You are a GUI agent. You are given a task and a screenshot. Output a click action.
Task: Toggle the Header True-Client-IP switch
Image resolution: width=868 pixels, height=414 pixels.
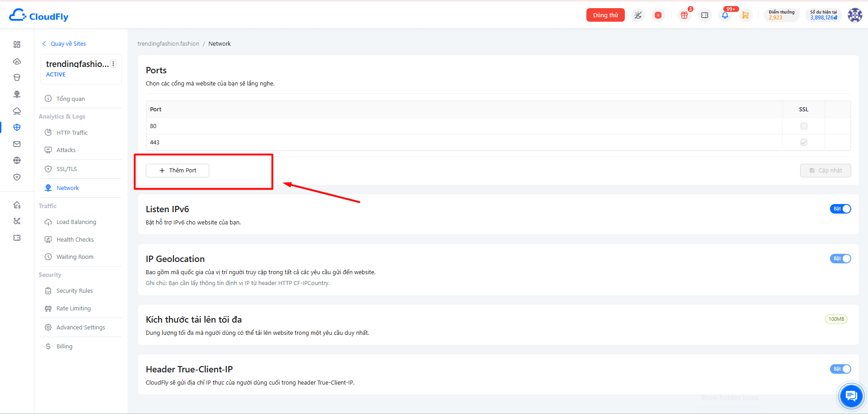click(840, 369)
